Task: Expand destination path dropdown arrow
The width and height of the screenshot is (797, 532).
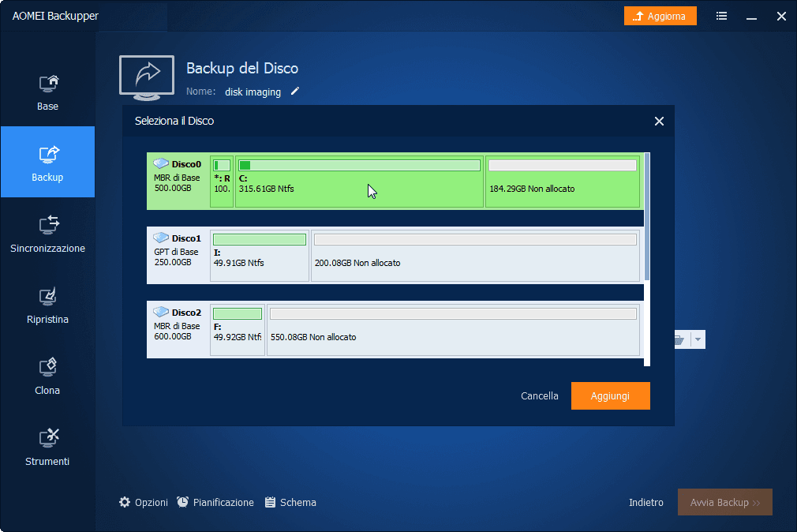Action: pyautogui.click(x=698, y=339)
